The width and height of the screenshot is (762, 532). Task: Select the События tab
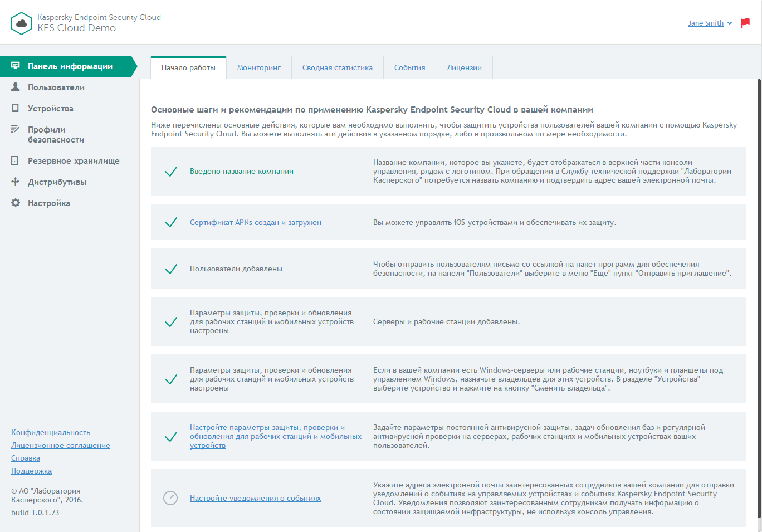(409, 67)
